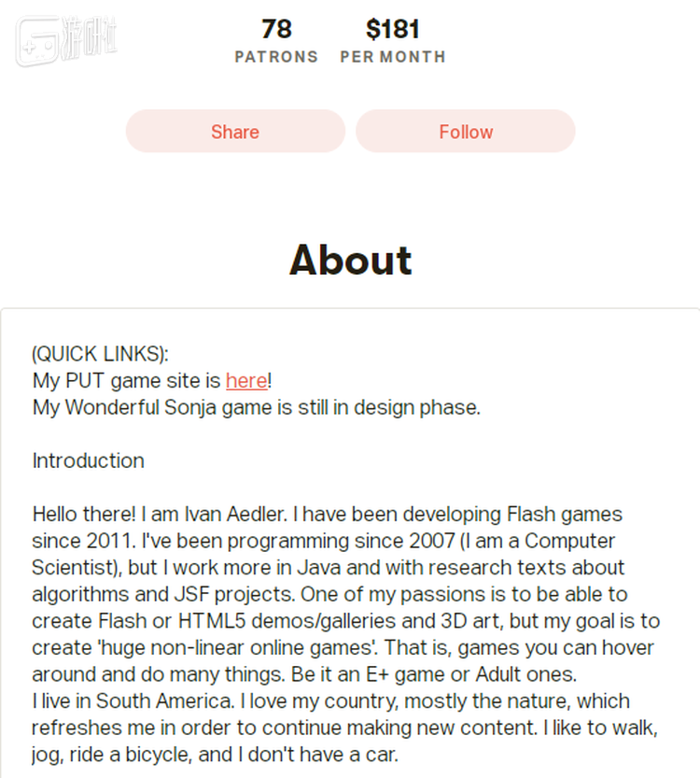The height and width of the screenshot is (778, 700).
Task: Select the PATRONS label
Action: coord(276,57)
